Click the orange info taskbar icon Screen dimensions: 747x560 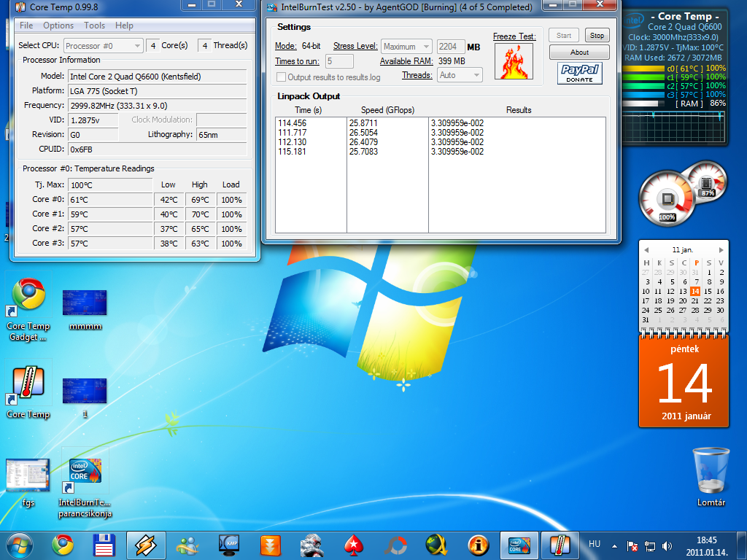pos(479,545)
